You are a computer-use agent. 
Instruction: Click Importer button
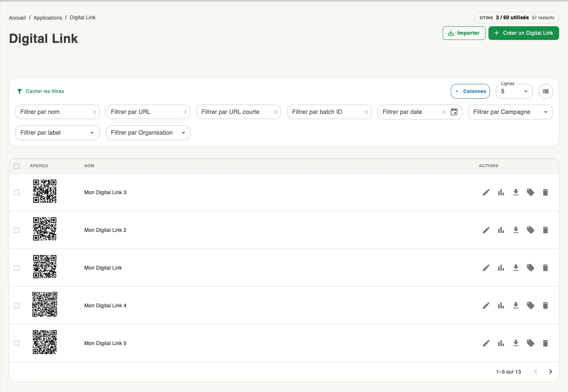point(464,33)
